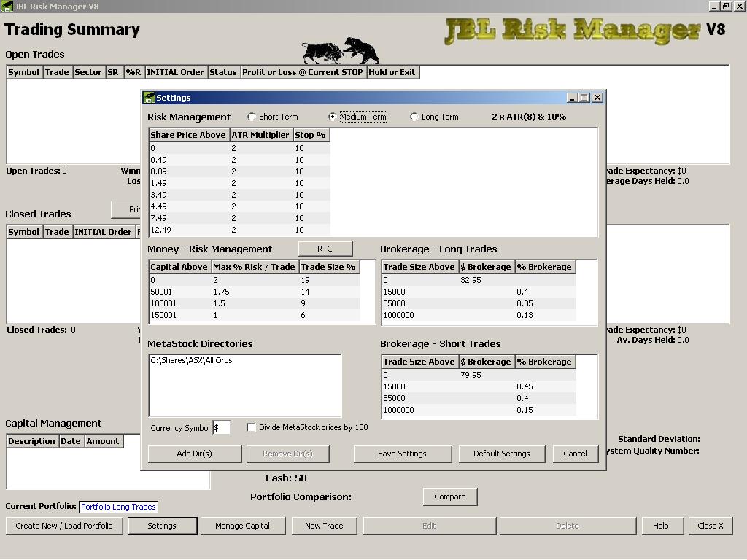Click Create New / Load Portfolio button
The height and width of the screenshot is (560, 747).
[64, 526]
